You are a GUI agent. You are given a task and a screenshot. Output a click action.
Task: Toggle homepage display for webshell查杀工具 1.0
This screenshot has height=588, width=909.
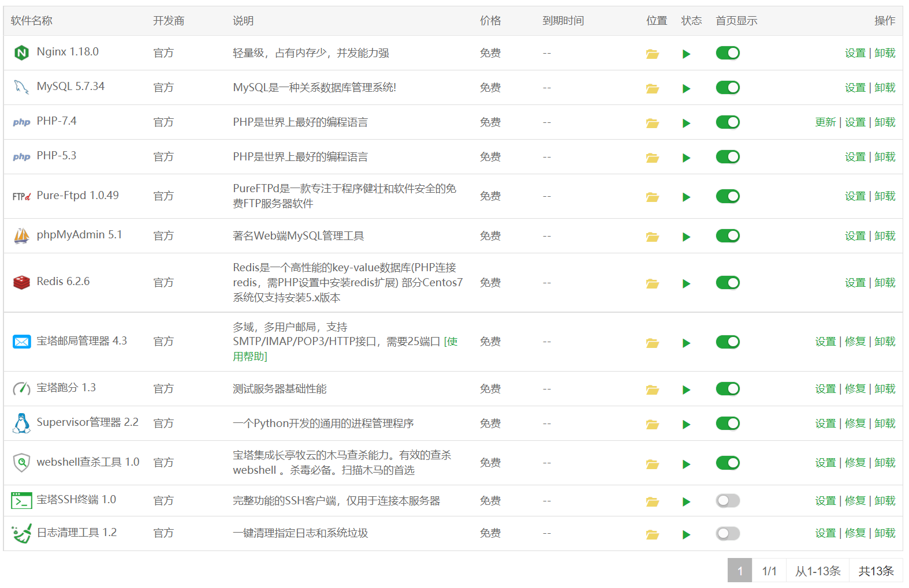tap(728, 463)
